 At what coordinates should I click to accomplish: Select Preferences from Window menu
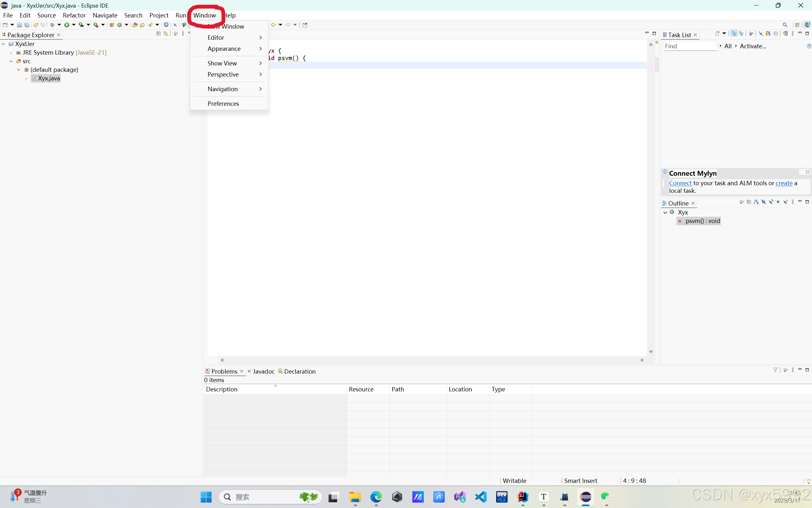point(223,104)
